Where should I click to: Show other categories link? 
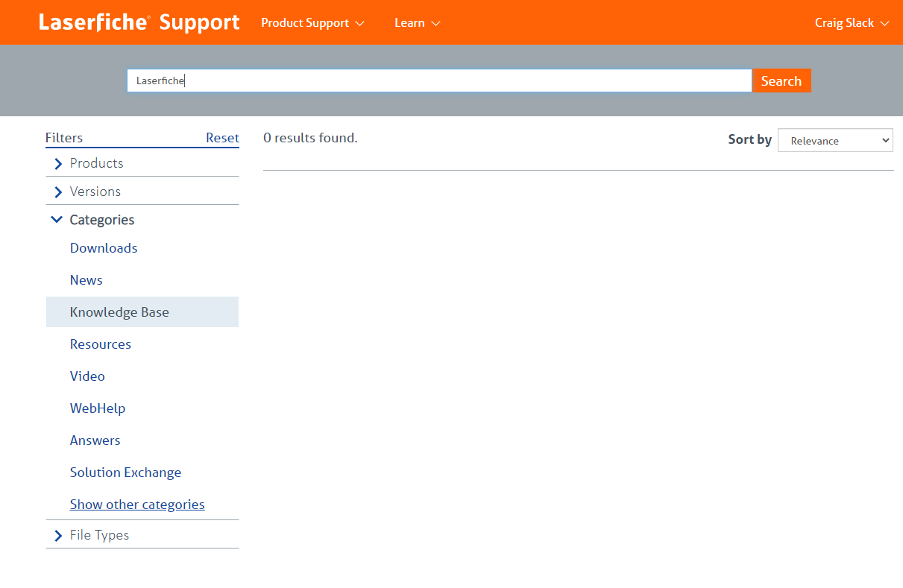(137, 505)
